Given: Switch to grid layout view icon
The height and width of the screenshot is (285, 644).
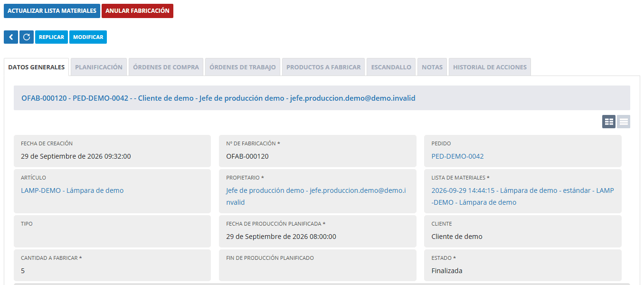Looking at the screenshot, I should 609,122.
